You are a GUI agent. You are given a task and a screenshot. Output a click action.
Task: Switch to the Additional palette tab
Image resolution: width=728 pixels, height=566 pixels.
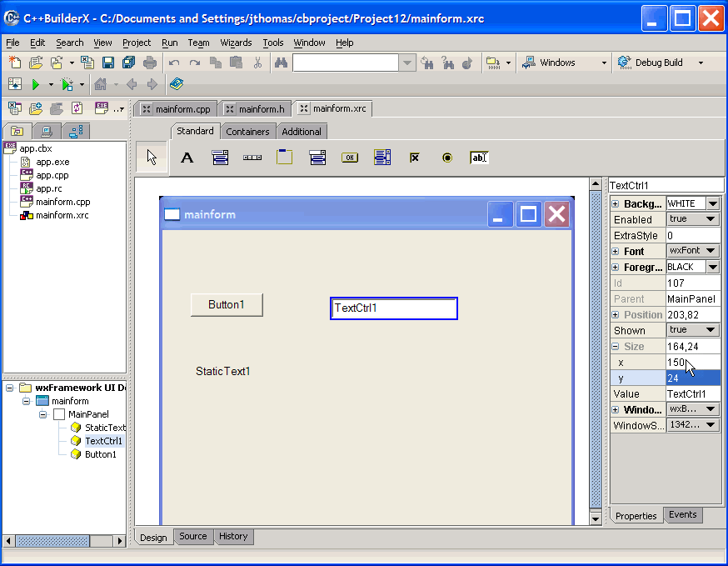(x=302, y=132)
